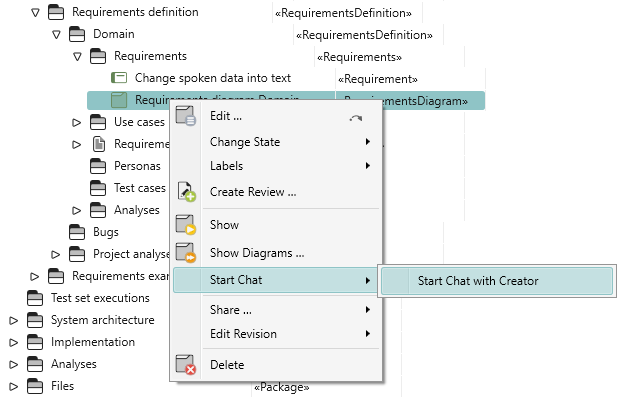Collapse the Requirements definition tree node
Viewport: 628px width, 398px height.
coord(35,12)
